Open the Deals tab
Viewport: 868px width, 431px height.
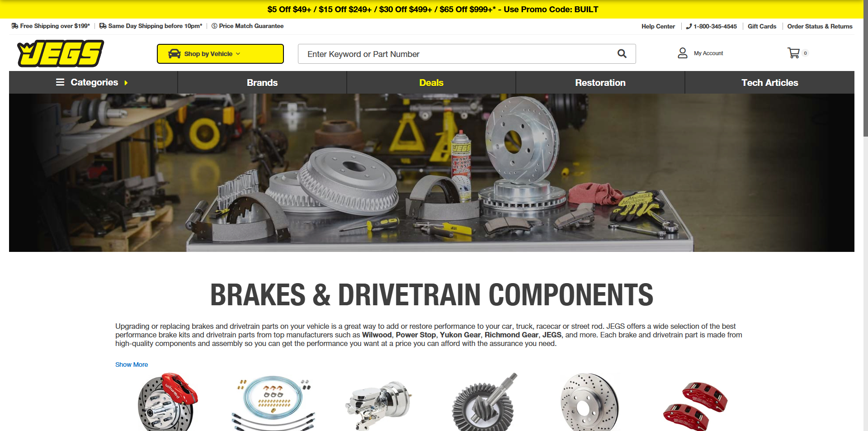431,83
